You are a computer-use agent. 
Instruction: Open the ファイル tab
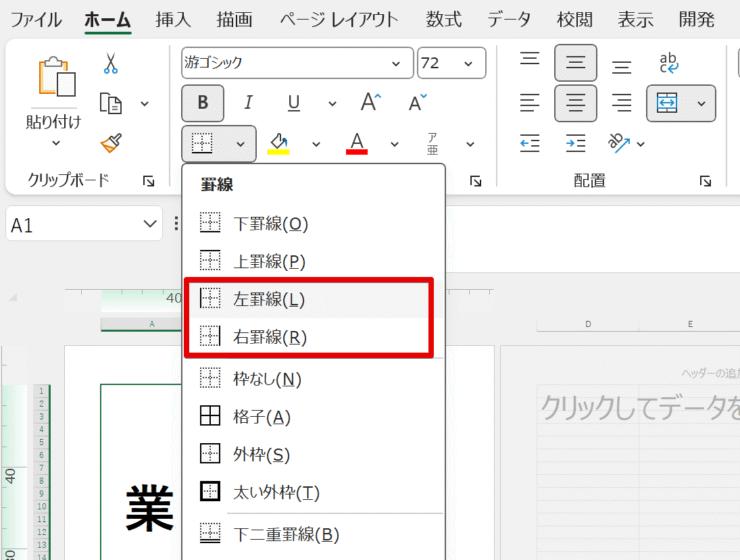coord(36,20)
